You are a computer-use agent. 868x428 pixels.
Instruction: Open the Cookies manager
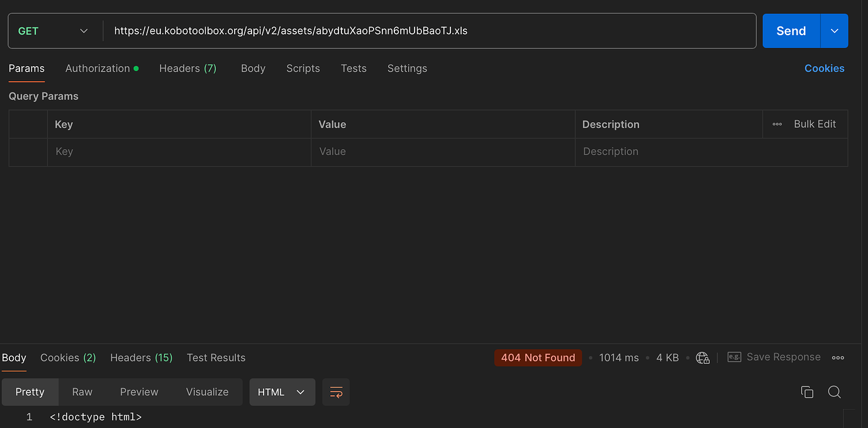[825, 68]
